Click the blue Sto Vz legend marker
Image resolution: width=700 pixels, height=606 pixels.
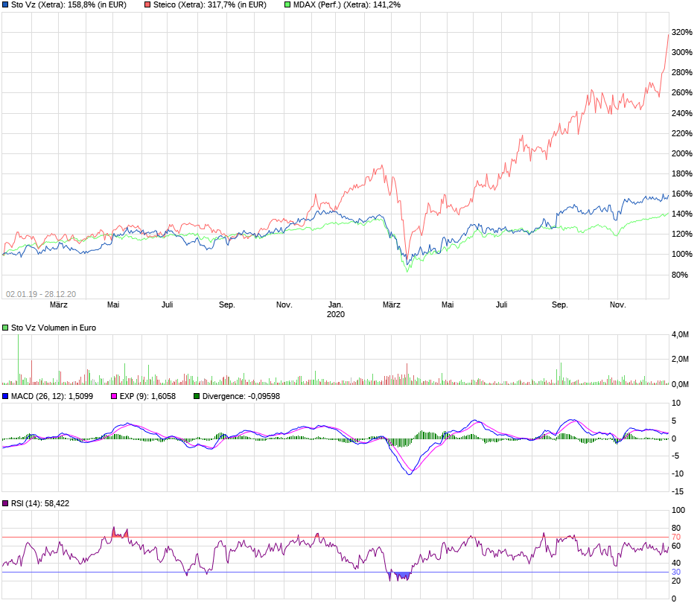click(x=6, y=6)
